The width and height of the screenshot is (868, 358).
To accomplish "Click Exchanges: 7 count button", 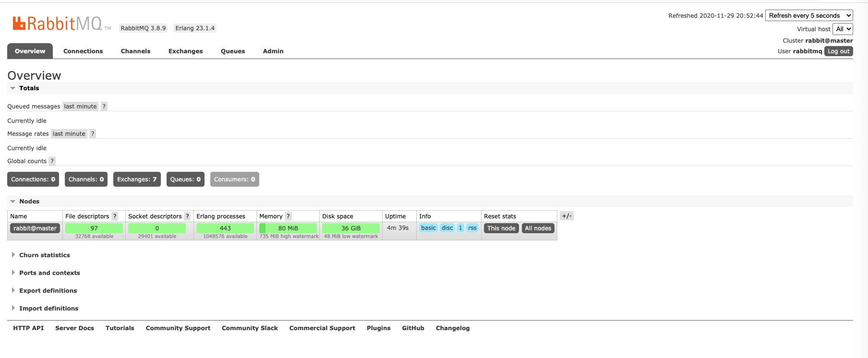I will tap(137, 179).
